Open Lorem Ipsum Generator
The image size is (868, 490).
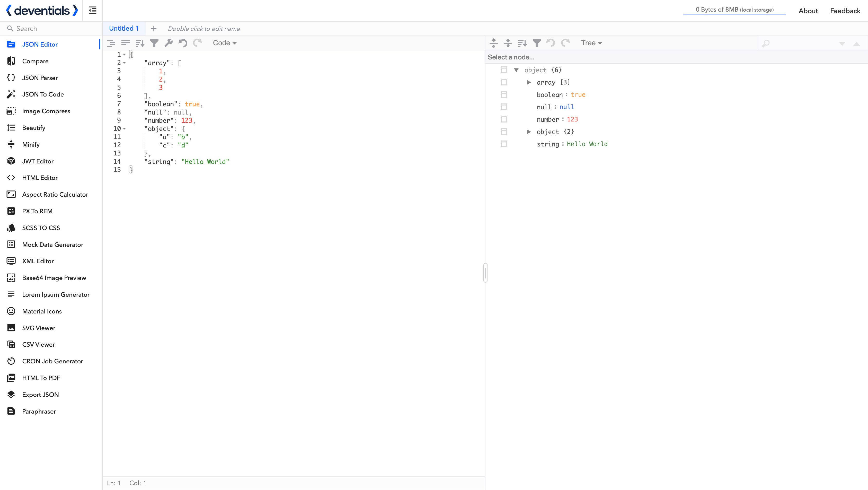click(51, 294)
